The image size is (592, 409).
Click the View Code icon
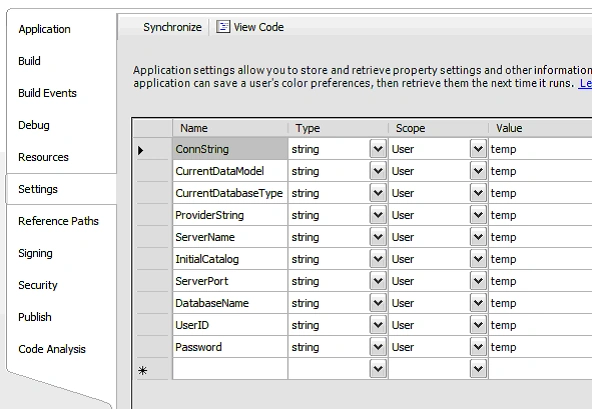point(223,27)
